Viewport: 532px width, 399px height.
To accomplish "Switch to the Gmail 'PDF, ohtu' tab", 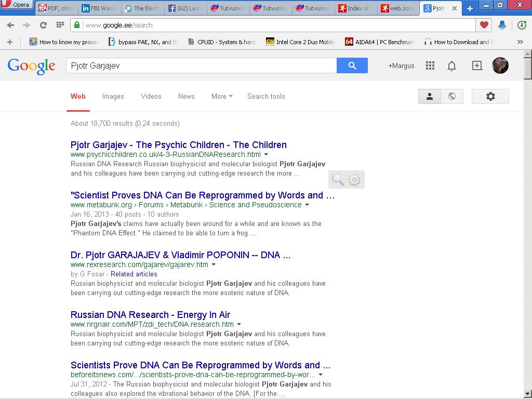I will tap(56, 8).
